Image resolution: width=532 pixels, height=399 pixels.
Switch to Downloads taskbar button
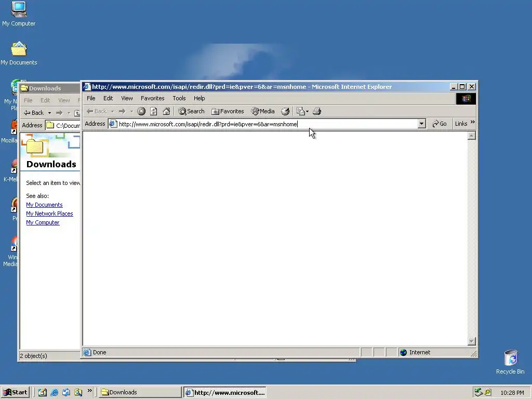140,392
